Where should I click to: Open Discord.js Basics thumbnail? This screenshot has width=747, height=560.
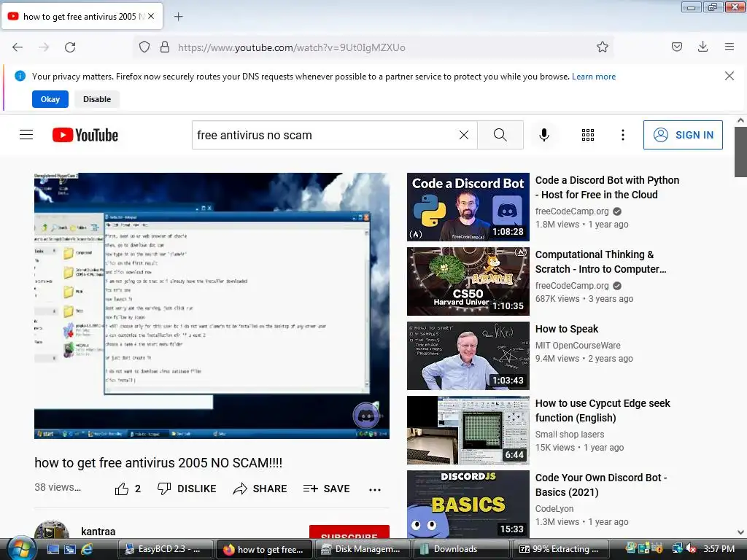(x=468, y=505)
